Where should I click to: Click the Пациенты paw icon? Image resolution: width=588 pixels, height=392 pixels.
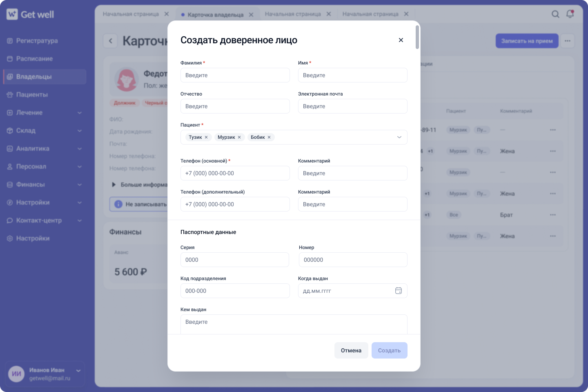[x=10, y=95]
